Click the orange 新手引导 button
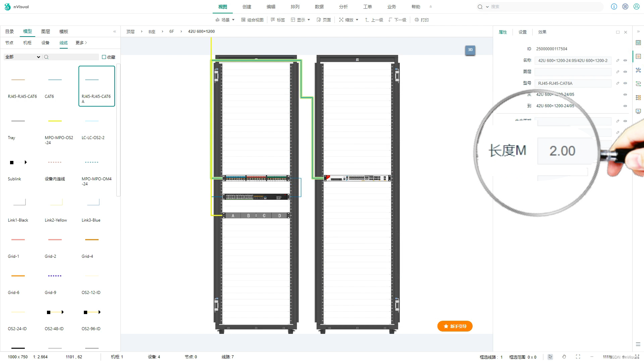Viewport: 644px width, 362px height. tap(455, 326)
